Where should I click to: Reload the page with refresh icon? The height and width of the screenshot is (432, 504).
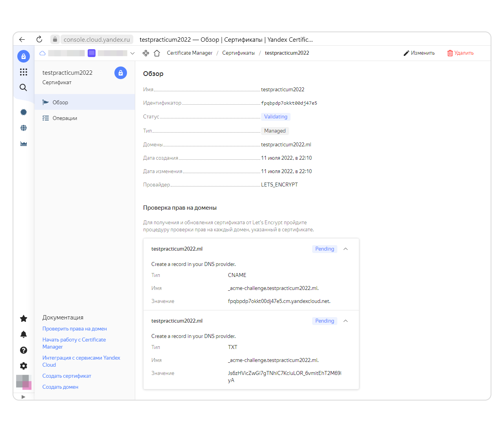coord(39,39)
